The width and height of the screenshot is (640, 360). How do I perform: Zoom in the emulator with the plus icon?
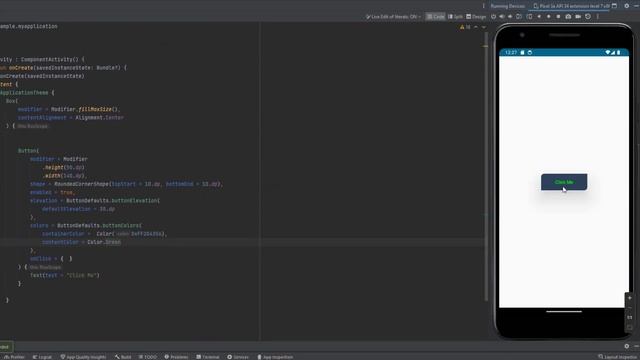click(629, 298)
